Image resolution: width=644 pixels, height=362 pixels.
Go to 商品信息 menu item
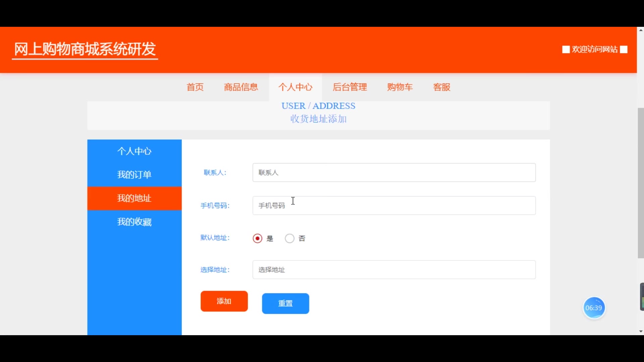(x=241, y=87)
